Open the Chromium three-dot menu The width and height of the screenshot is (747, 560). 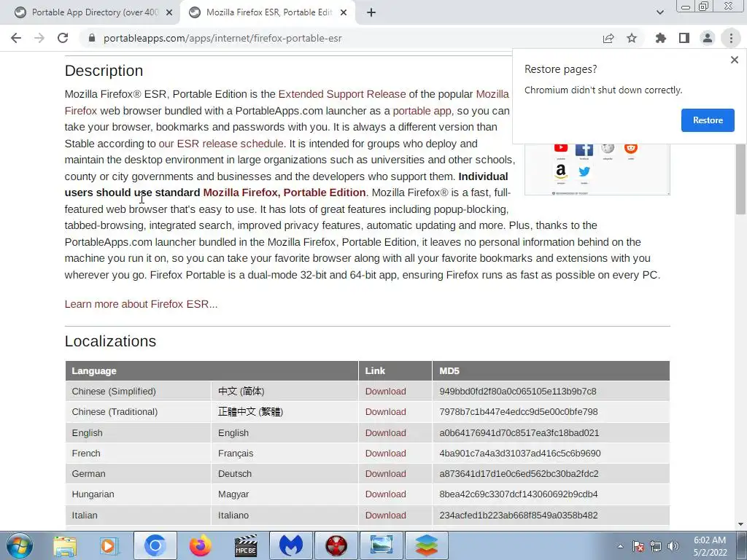731,38
